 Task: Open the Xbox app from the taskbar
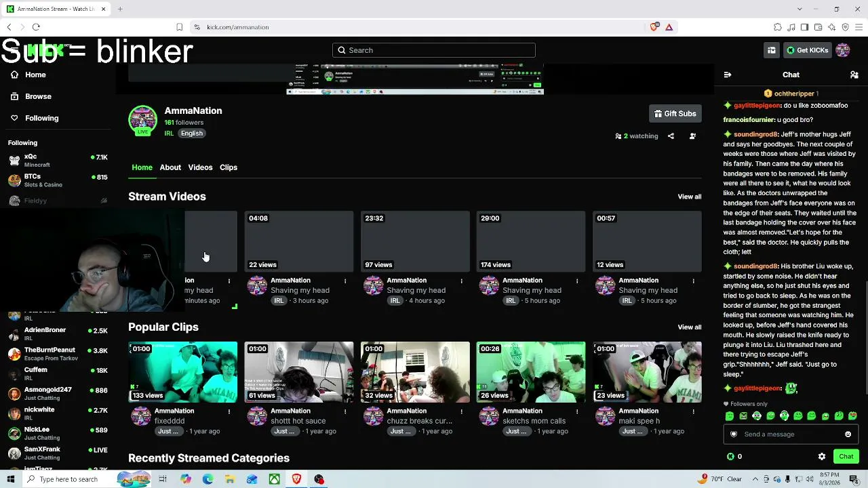click(274, 479)
